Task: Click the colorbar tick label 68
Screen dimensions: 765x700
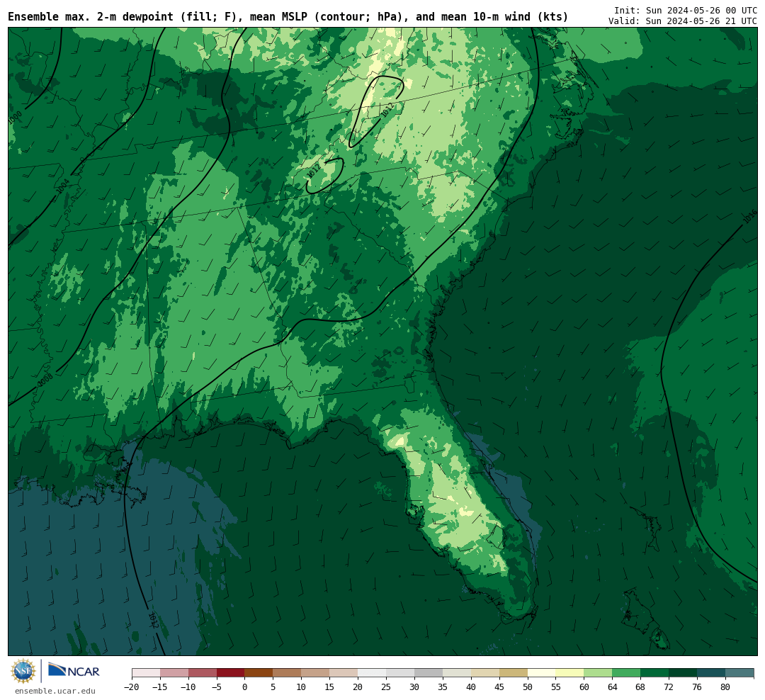Action: 641,687
